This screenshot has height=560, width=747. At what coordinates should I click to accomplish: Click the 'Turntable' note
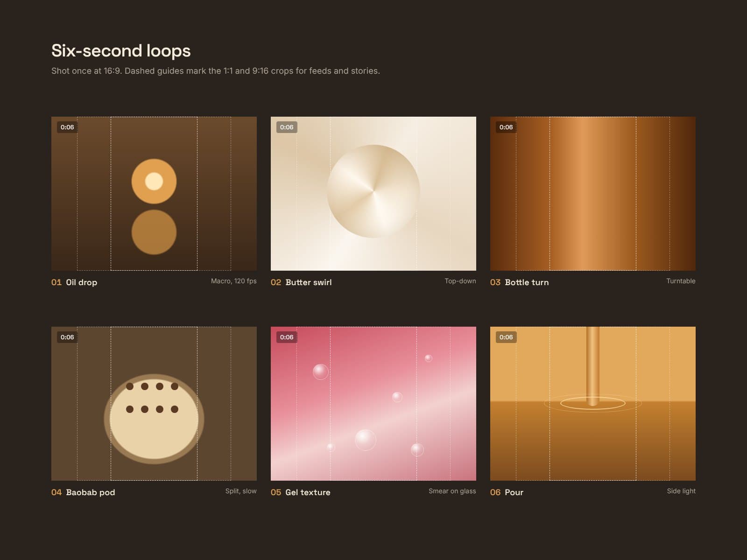(x=681, y=281)
